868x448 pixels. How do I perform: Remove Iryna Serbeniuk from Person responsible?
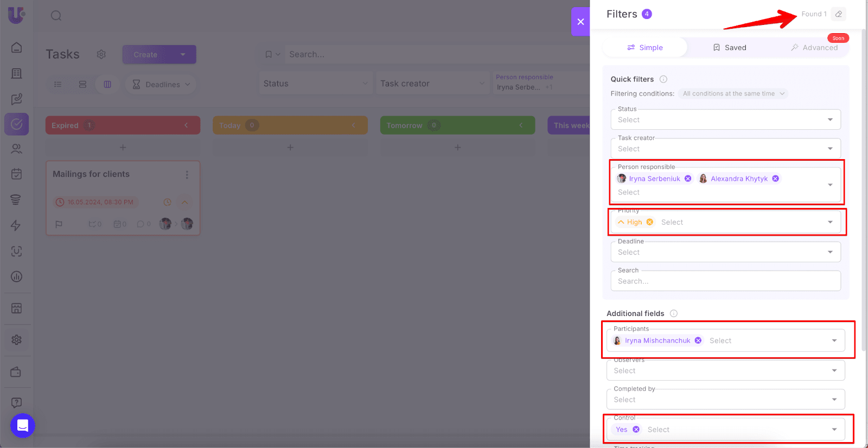click(x=688, y=179)
